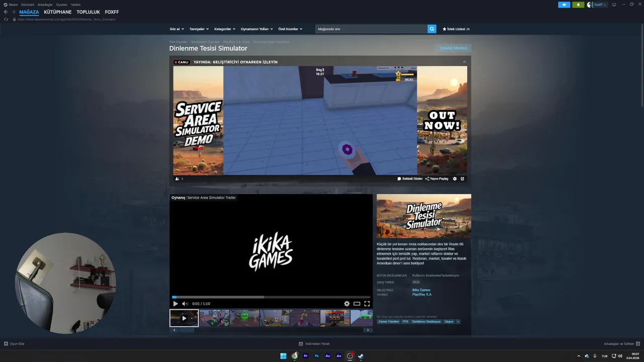
Task: Collapse the live broadcast panel
Action: click(464, 62)
